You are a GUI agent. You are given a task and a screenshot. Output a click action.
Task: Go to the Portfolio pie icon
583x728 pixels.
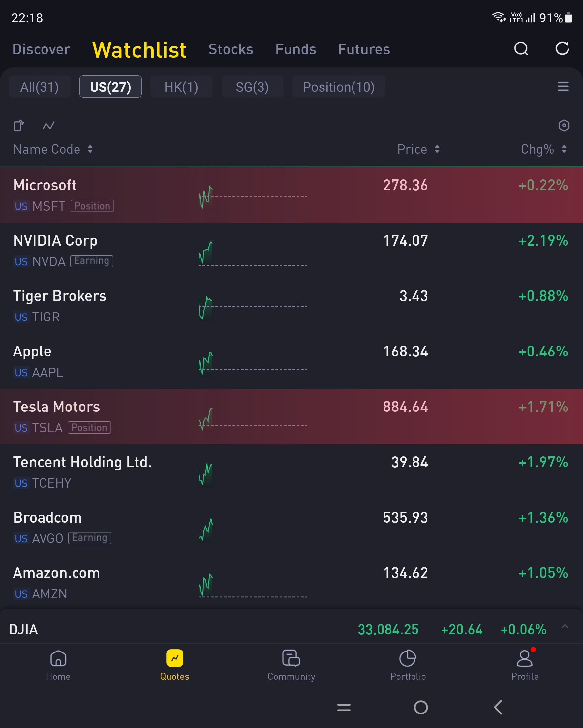[408, 658]
